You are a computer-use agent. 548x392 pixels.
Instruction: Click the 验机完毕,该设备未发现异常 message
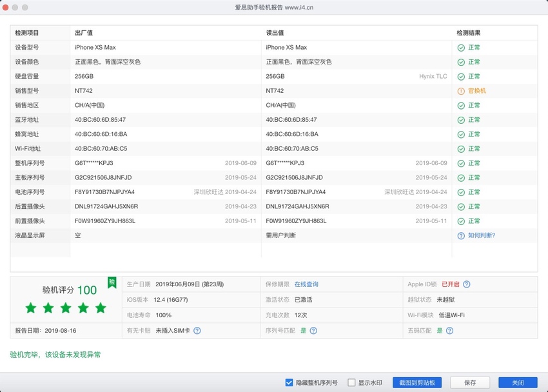(55, 355)
